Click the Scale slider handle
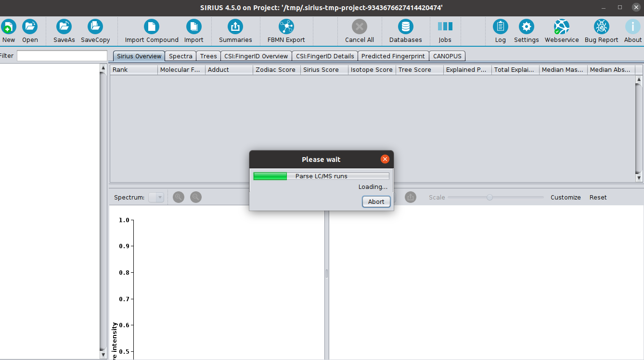This screenshot has width=644, height=360. tap(489, 197)
